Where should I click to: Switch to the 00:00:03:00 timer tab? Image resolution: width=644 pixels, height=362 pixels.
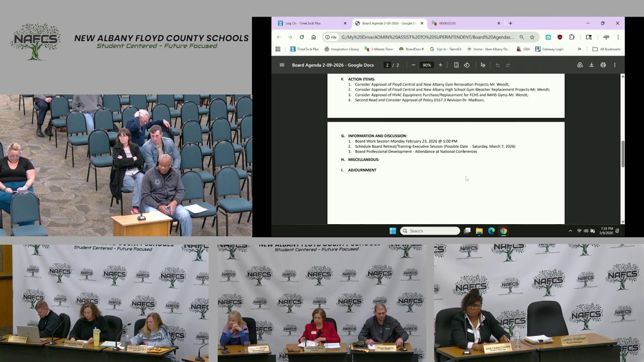(x=465, y=23)
